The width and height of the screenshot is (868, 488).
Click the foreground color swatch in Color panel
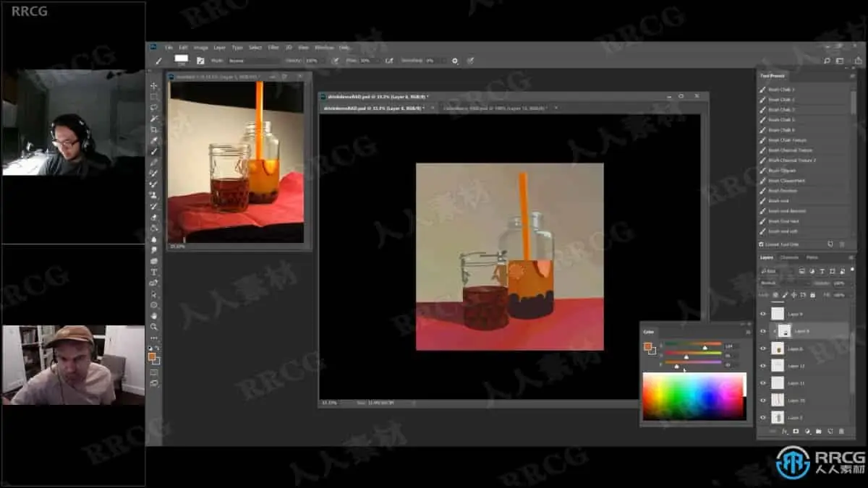648,346
